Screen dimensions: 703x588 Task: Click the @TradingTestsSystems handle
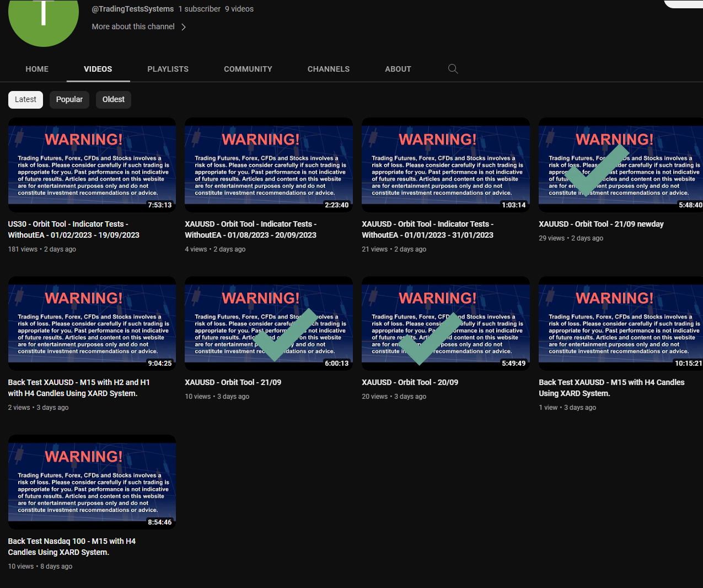(133, 9)
